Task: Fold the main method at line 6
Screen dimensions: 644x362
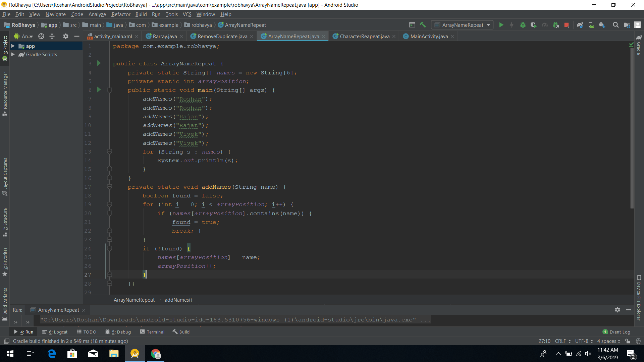Action: point(109,90)
